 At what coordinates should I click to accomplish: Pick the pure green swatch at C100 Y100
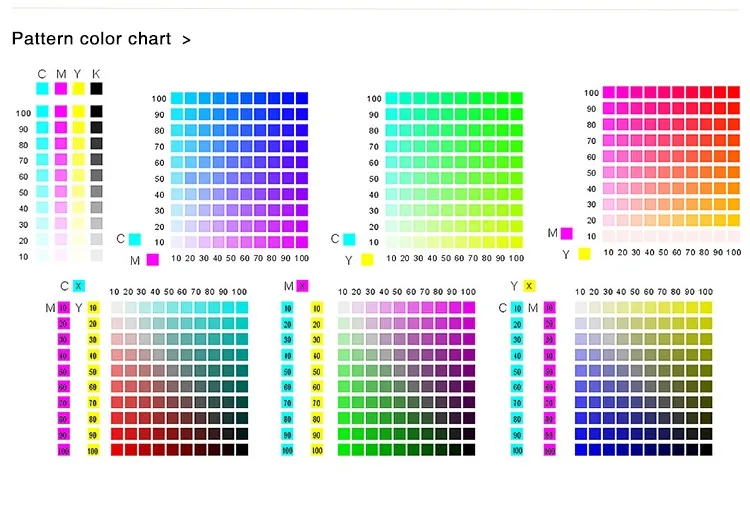517,98
